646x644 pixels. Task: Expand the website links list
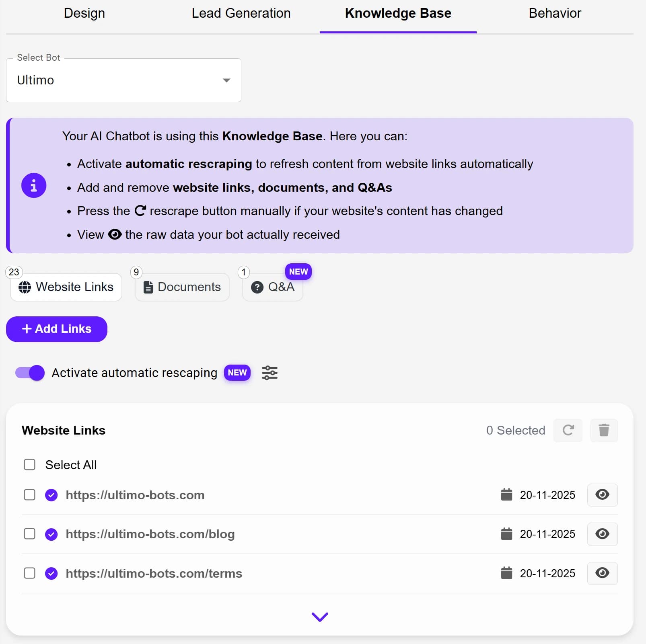coord(320,617)
